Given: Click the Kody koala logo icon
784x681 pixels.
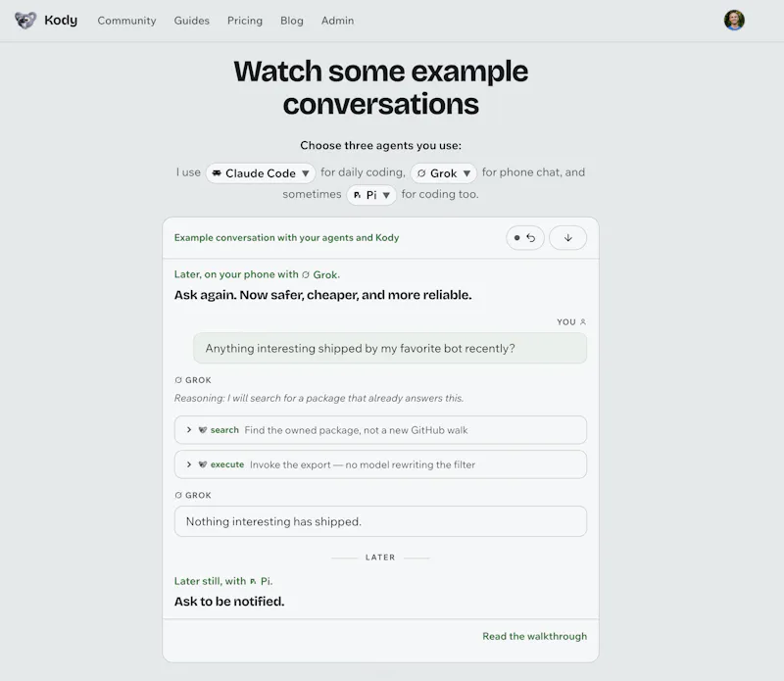Looking at the screenshot, I should coord(25,21).
